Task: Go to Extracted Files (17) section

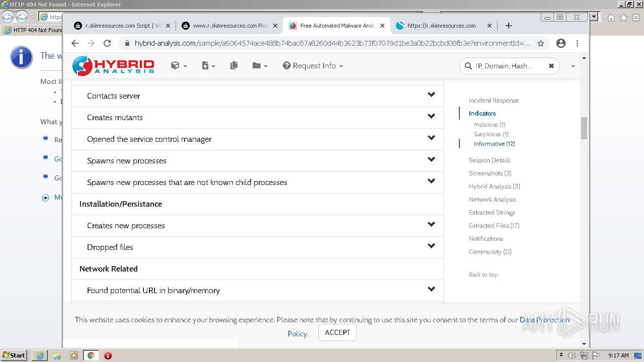Action: pyautogui.click(x=494, y=226)
